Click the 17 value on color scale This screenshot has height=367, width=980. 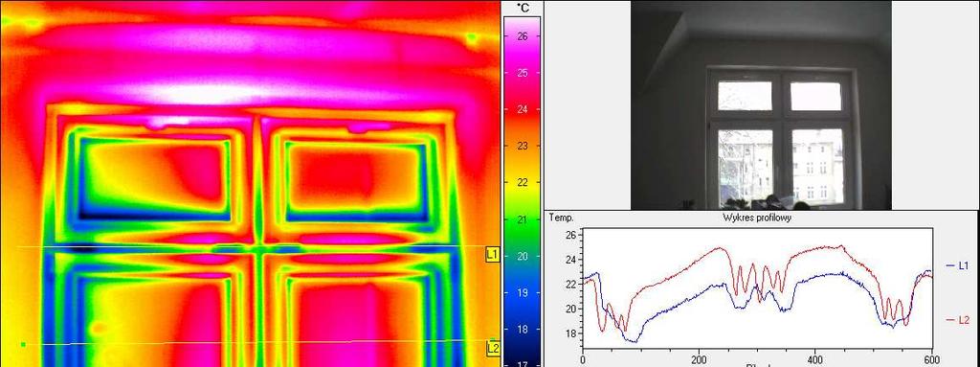point(523,363)
